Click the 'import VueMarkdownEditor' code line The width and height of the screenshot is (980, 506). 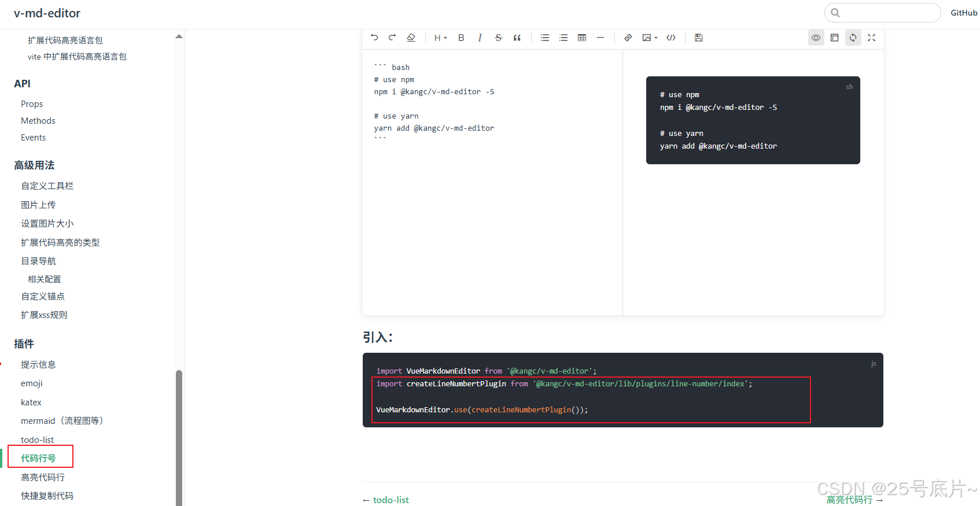[x=486, y=371]
